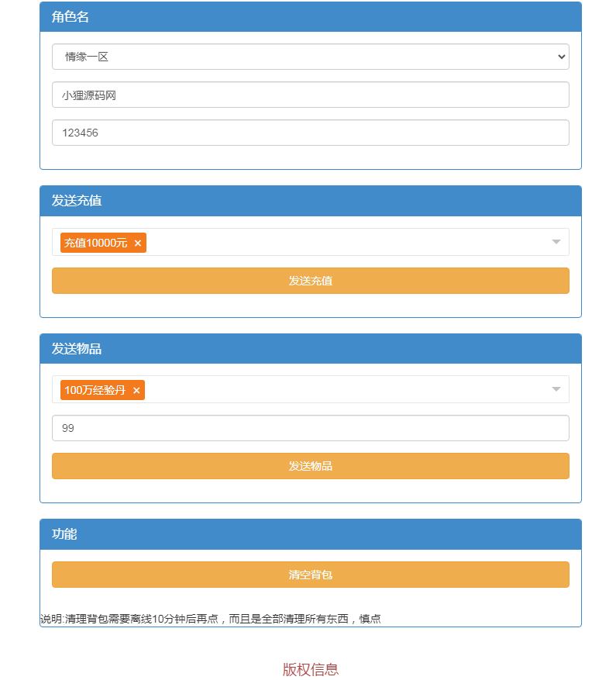The height and width of the screenshot is (680, 616).
Task: Remove the 充值10000元 tag with its × icon
Action: 138,243
